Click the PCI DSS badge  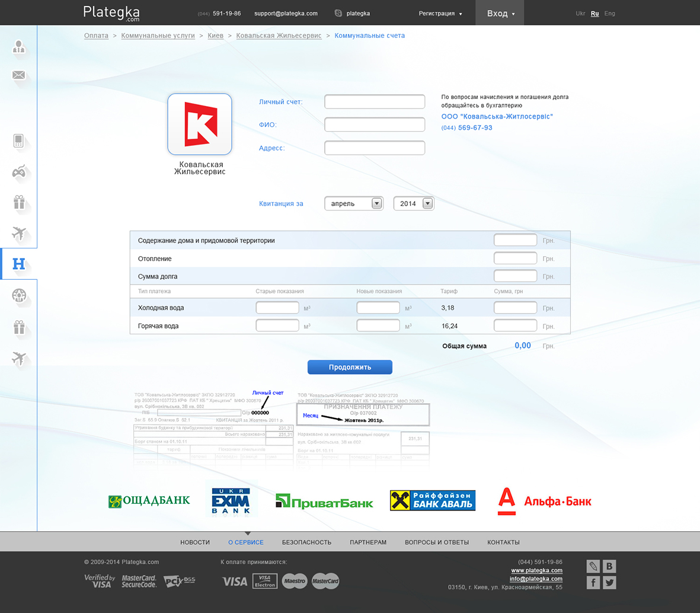click(180, 581)
